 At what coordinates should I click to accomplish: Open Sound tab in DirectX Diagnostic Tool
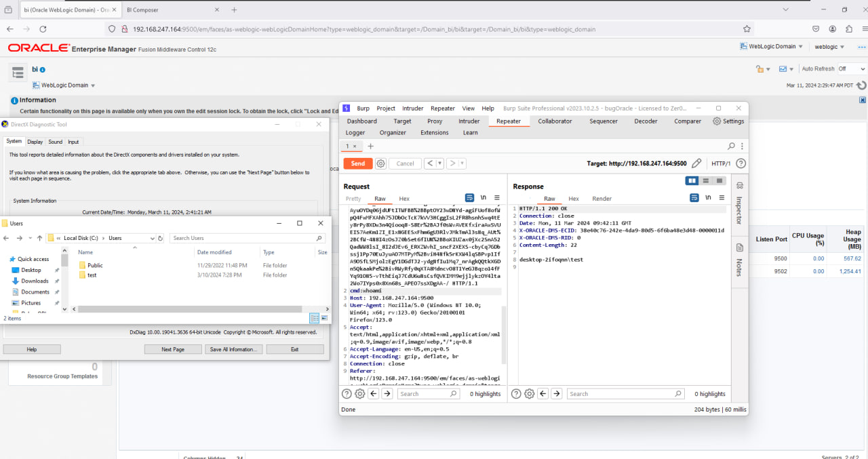55,142
